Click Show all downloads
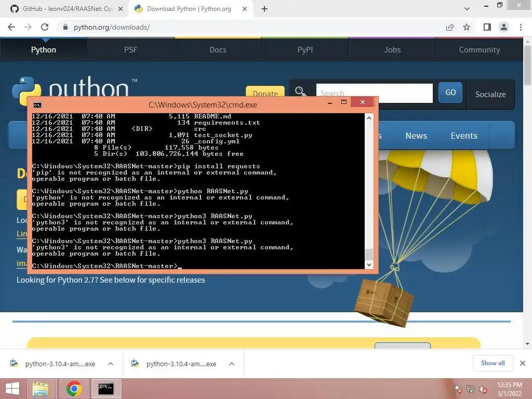 (493, 363)
